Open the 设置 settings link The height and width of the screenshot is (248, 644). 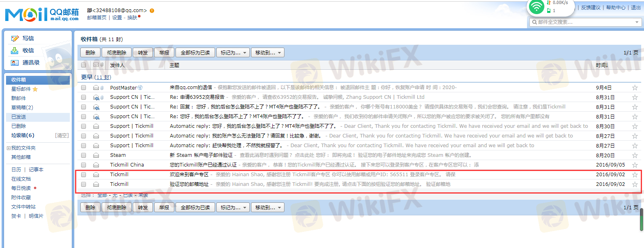coord(117,18)
